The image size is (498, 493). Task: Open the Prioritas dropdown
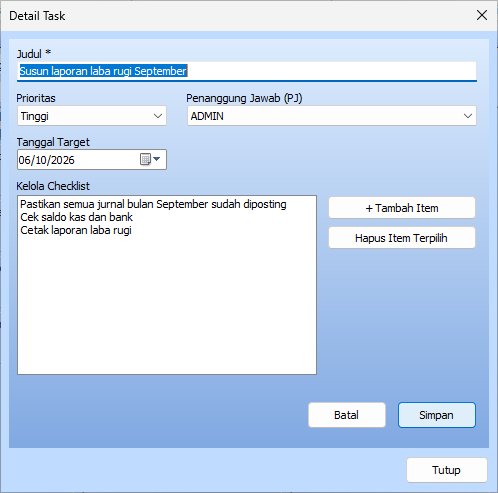(158, 116)
